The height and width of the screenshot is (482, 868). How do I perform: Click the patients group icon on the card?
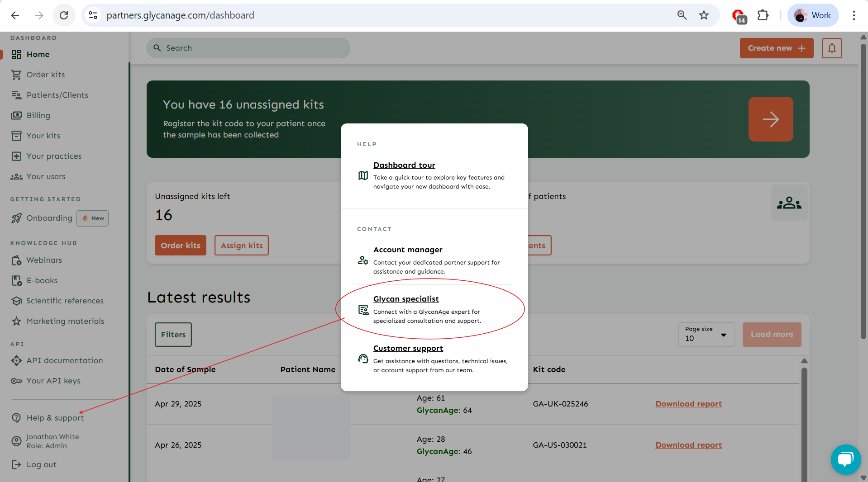point(789,203)
